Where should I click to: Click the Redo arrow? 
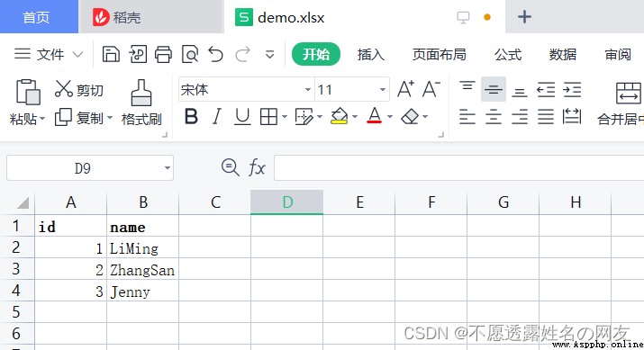[242, 54]
